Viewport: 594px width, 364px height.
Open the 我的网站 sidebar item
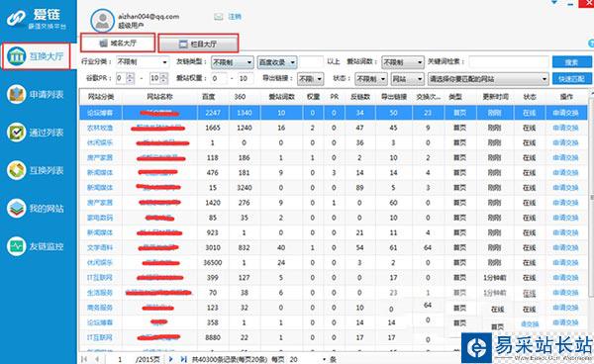point(36,209)
